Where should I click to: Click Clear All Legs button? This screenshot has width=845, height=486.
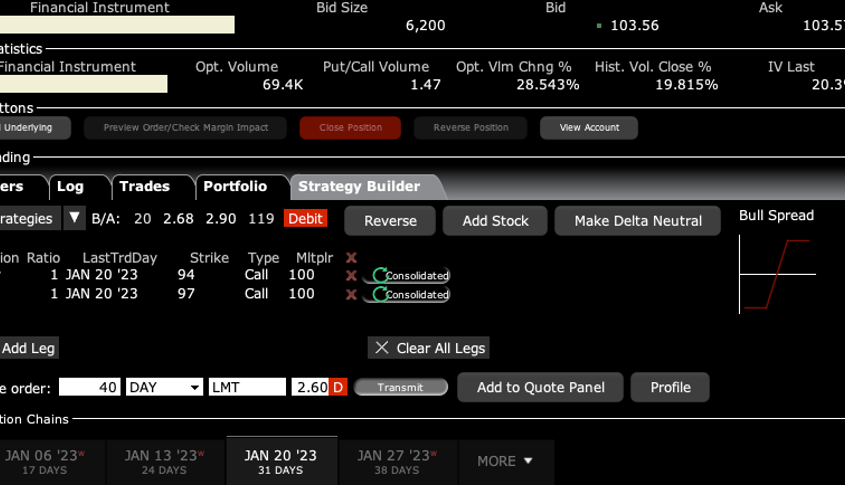(x=429, y=348)
